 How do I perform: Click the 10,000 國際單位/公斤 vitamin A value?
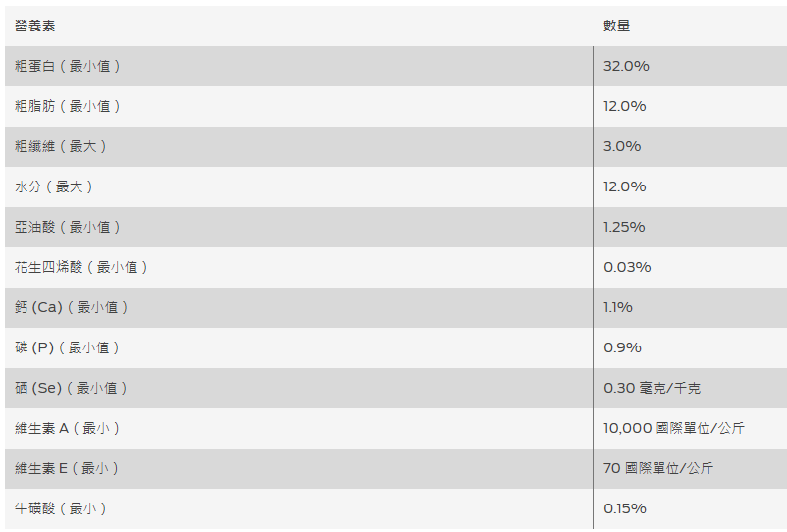(x=673, y=428)
